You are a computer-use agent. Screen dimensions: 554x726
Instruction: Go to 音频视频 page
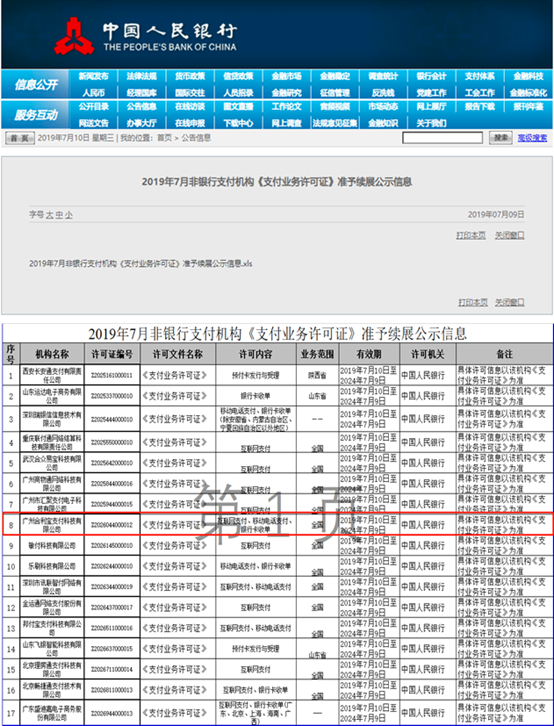[335, 106]
